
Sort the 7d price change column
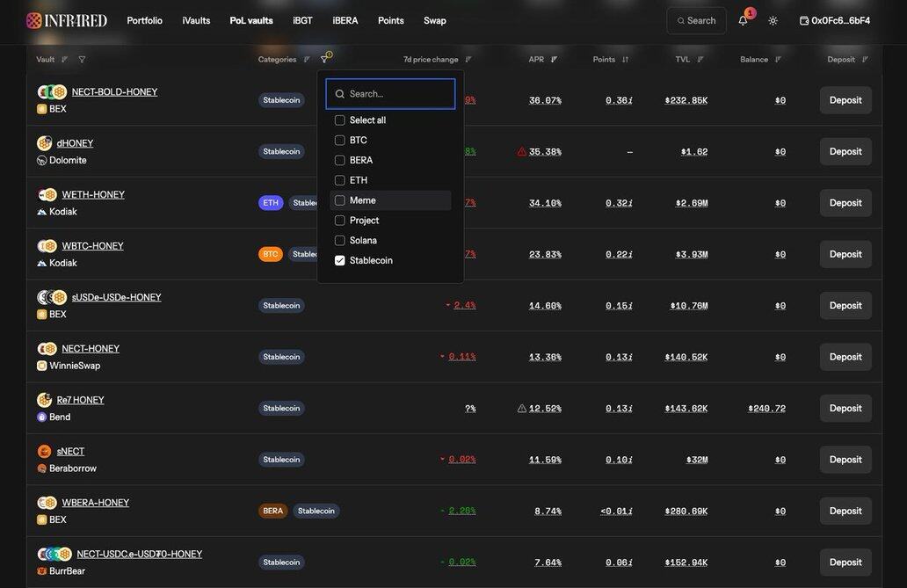pyautogui.click(x=468, y=60)
